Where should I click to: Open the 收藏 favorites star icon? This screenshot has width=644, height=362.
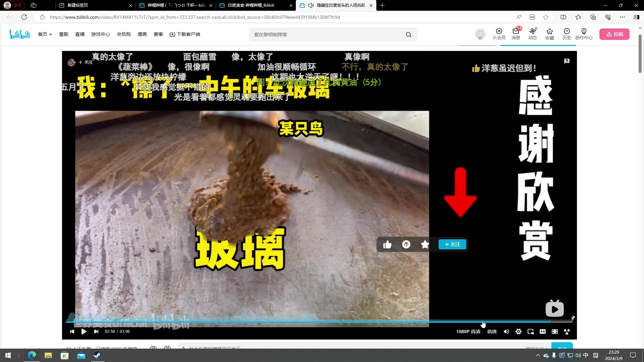tap(549, 34)
